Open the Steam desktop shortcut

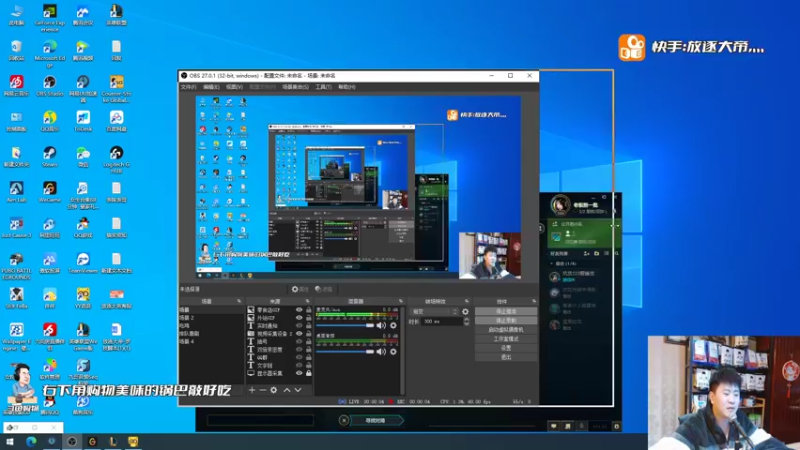49,157
